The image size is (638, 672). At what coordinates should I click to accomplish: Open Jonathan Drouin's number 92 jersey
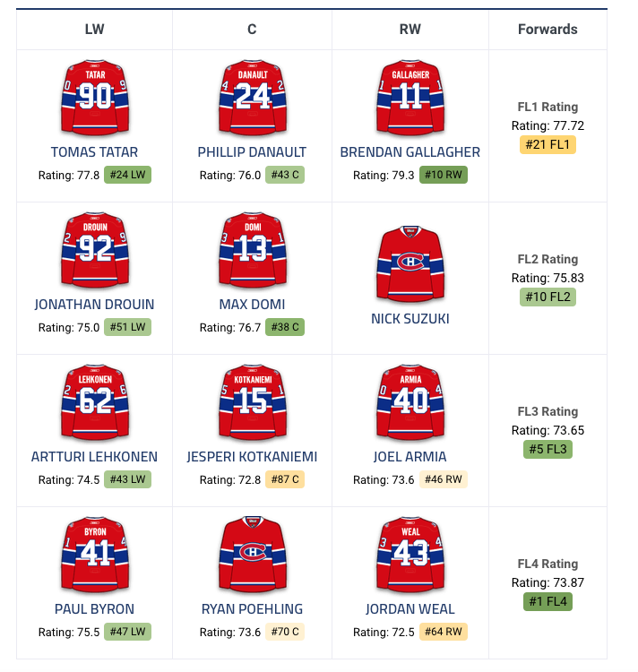click(94, 248)
